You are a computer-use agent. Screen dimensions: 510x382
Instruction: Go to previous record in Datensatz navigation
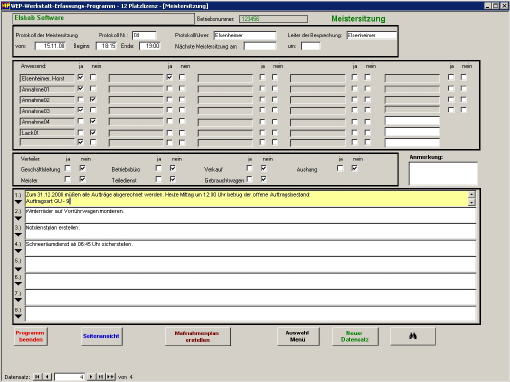(x=47, y=377)
